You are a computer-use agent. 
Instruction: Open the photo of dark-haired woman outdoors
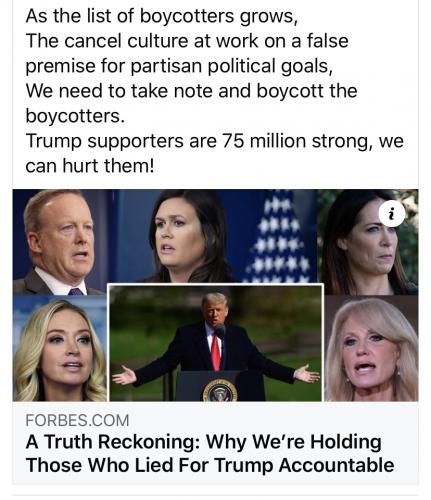click(x=368, y=242)
